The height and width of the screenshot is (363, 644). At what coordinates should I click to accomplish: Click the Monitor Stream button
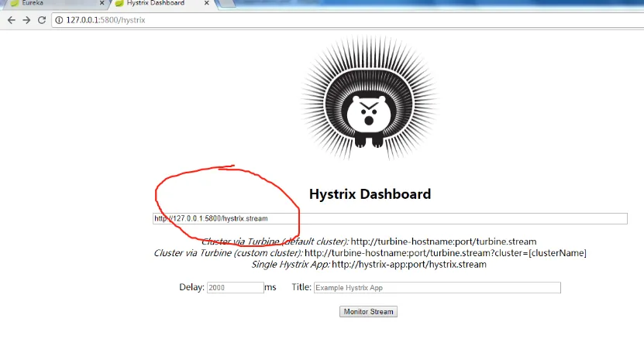tap(368, 312)
